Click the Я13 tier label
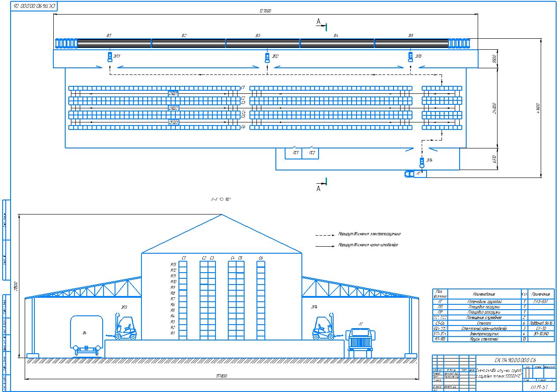The width and height of the screenshot is (557, 392). [173, 264]
